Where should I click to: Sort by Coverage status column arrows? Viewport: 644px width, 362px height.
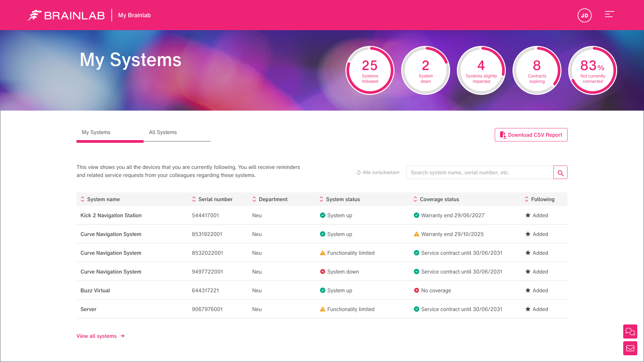[415, 199]
